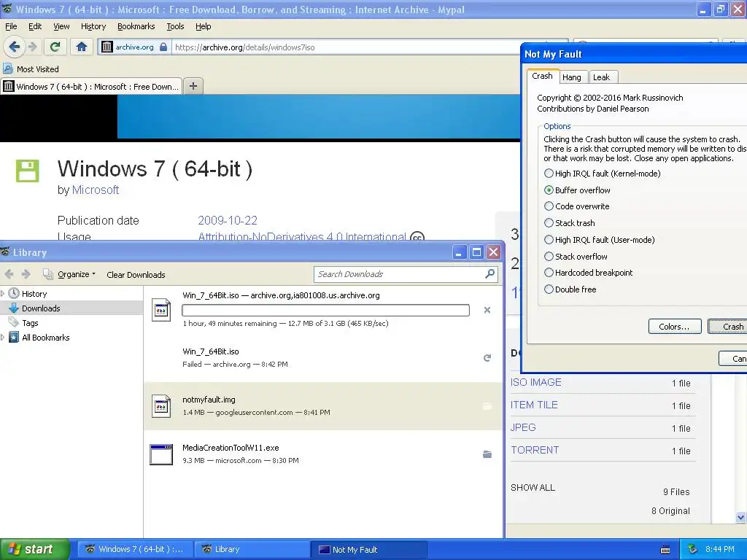
Task: Open the Bookmarks menu
Action: click(136, 26)
